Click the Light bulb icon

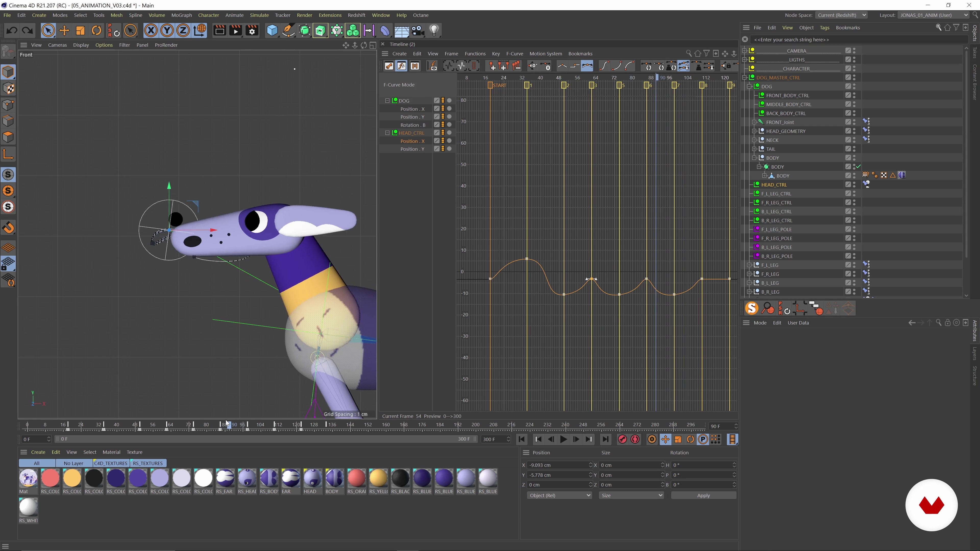pos(434,30)
